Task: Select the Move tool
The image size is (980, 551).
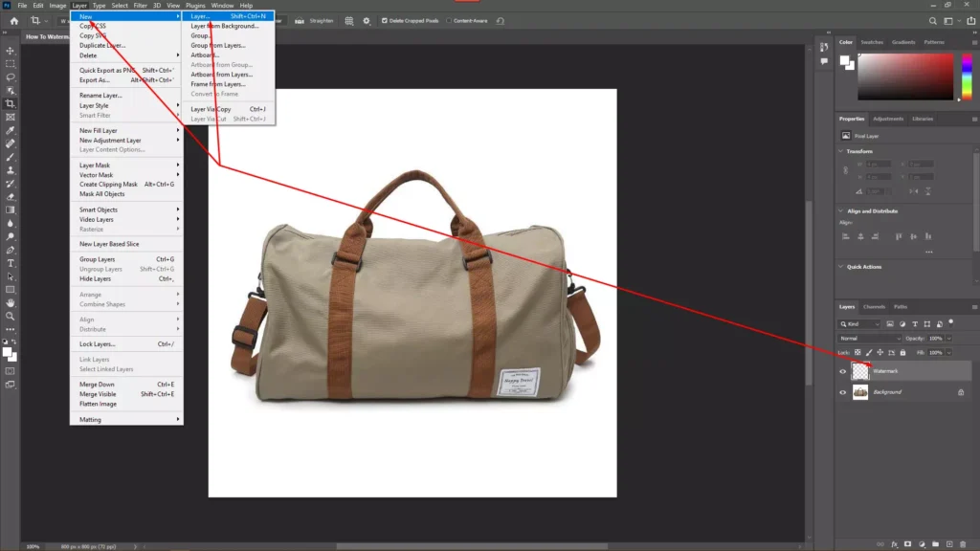Action: (x=10, y=51)
